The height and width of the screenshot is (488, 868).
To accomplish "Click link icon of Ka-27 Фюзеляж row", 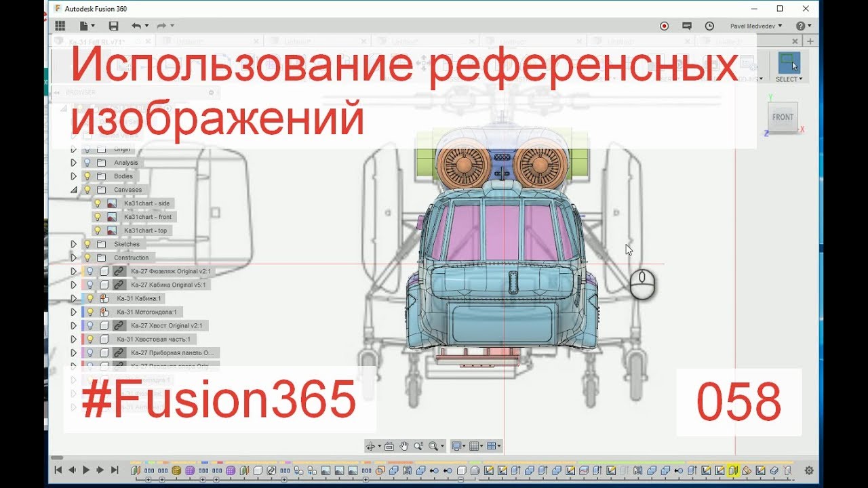I will [119, 271].
